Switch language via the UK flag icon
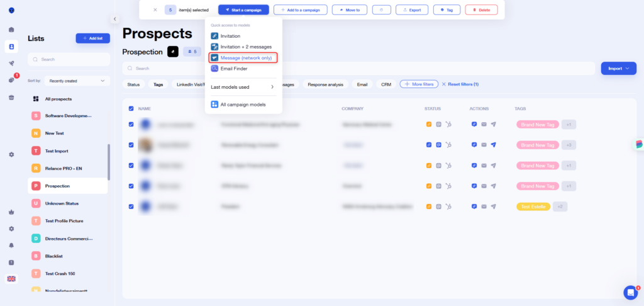This screenshot has height=306, width=644. pyautogui.click(x=11, y=279)
